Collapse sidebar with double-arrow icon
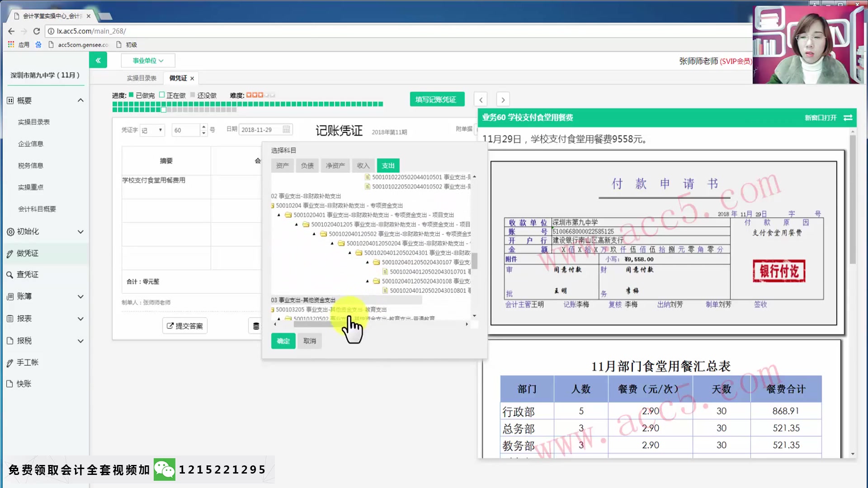 [x=98, y=60]
